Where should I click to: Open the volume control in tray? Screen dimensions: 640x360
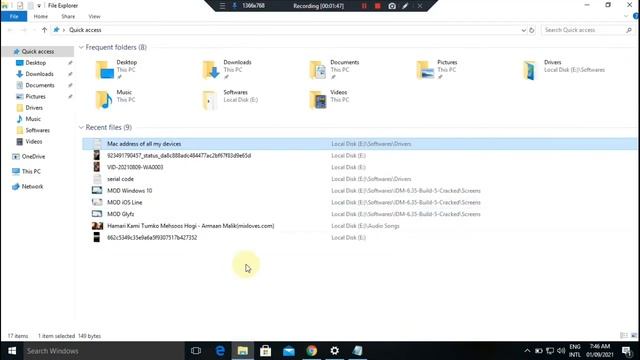561,351
